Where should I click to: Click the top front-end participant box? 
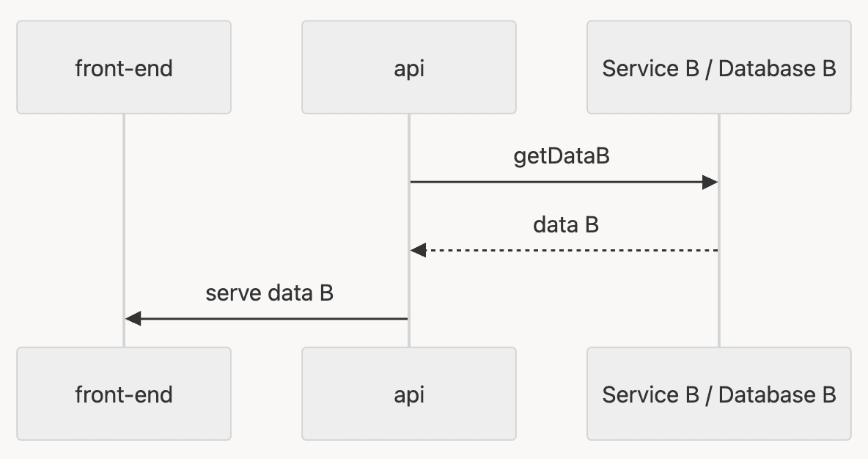point(124,67)
